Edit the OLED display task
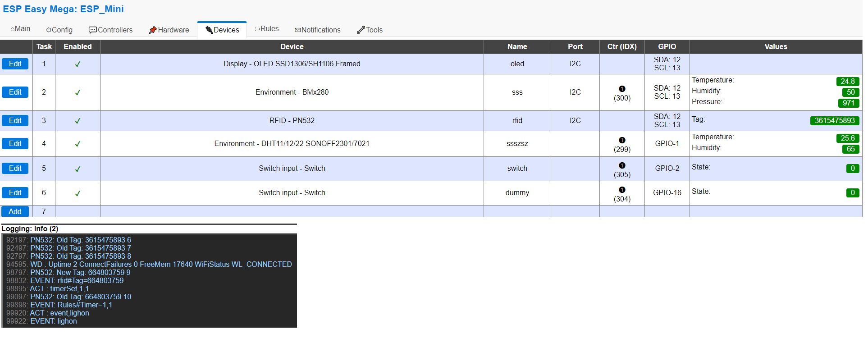 coord(15,64)
